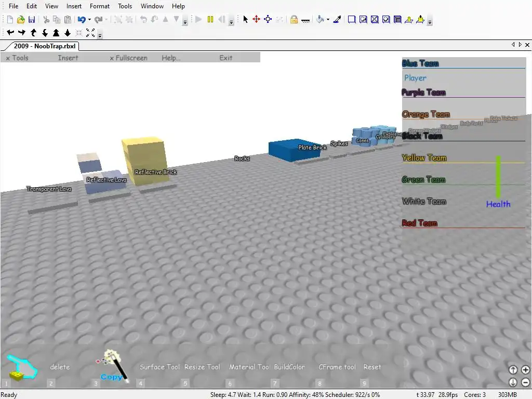Save the place with the floppy disk icon
Screen dimensions: 532x399
pyautogui.click(x=32, y=19)
